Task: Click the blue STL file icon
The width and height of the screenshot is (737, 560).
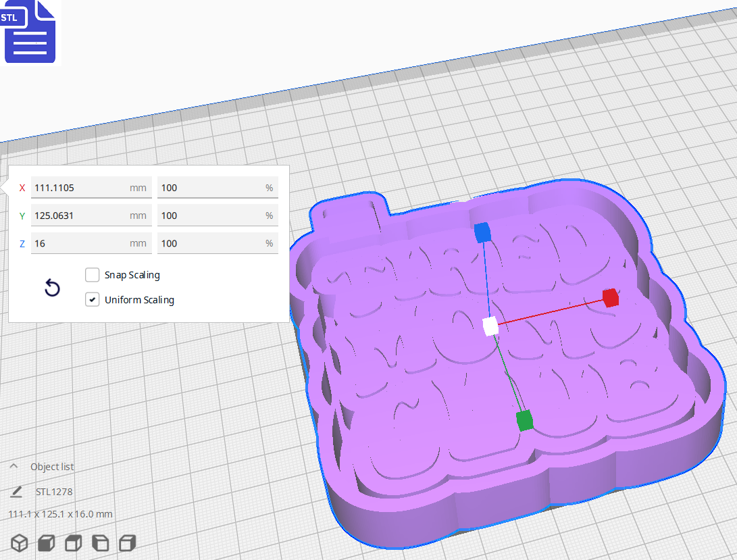Action: 30,32
